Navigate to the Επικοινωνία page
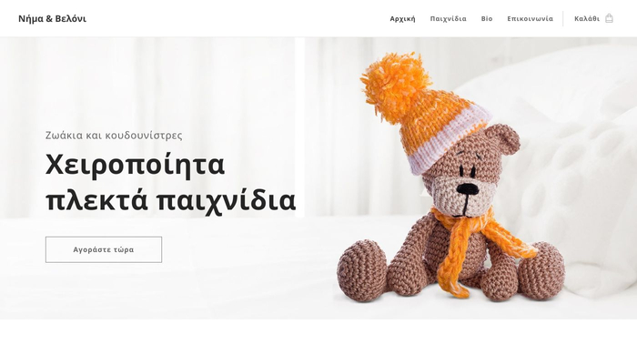This screenshot has height=364, width=637. 530,19
